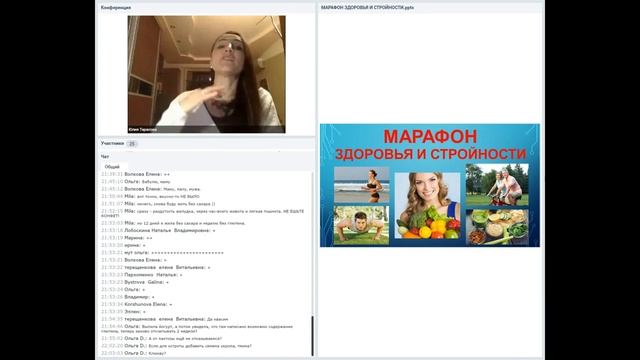Viewport: 640px width, 360px height.
Task: Click the couple on bicycles photo
Action: click(x=497, y=184)
